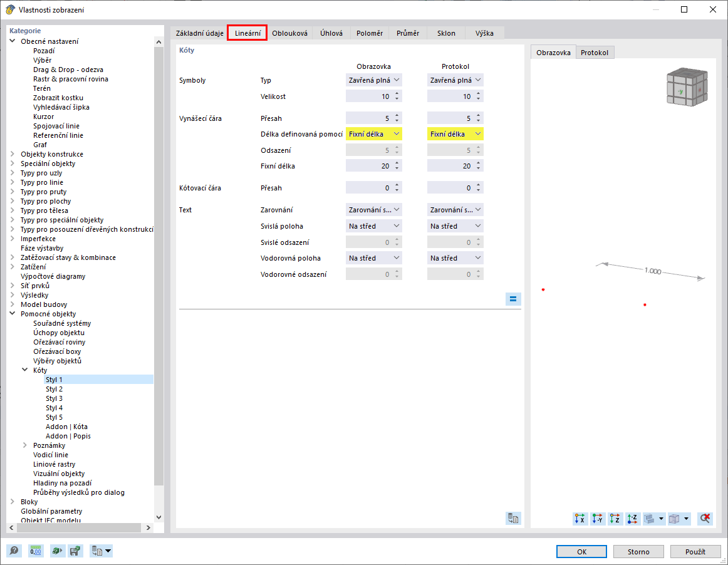The width and height of the screenshot is (728, 565).
Task: Select the Protokol preview tab
Action: click(595, 53)
